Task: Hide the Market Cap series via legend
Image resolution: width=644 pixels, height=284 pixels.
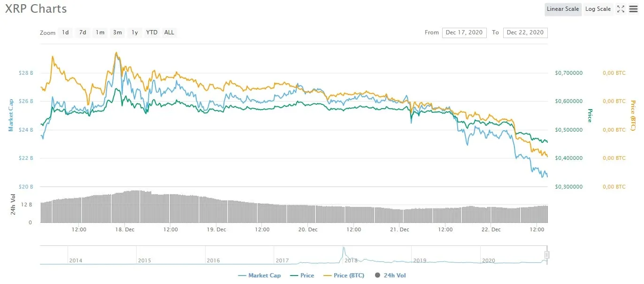Action: coord(260,275)
